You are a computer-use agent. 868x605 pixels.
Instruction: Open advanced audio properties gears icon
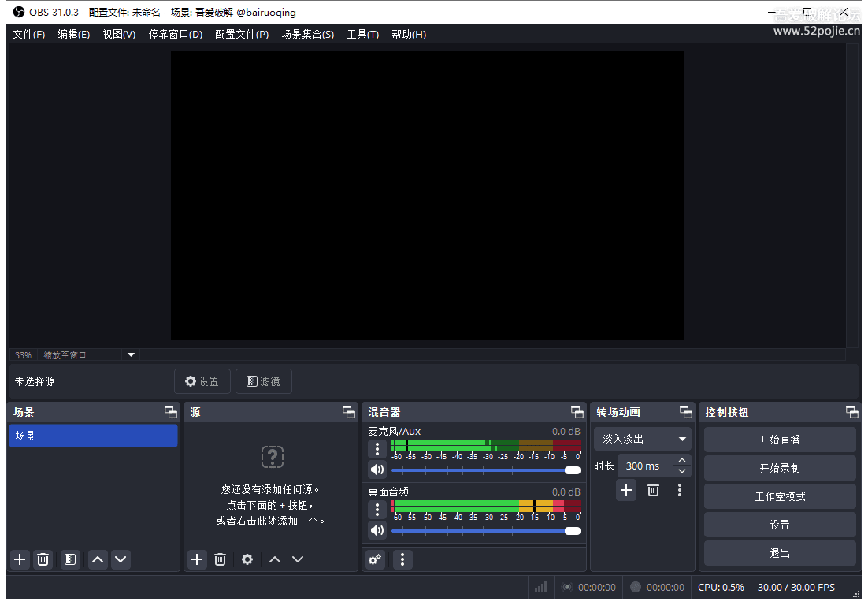pos(376,559)
